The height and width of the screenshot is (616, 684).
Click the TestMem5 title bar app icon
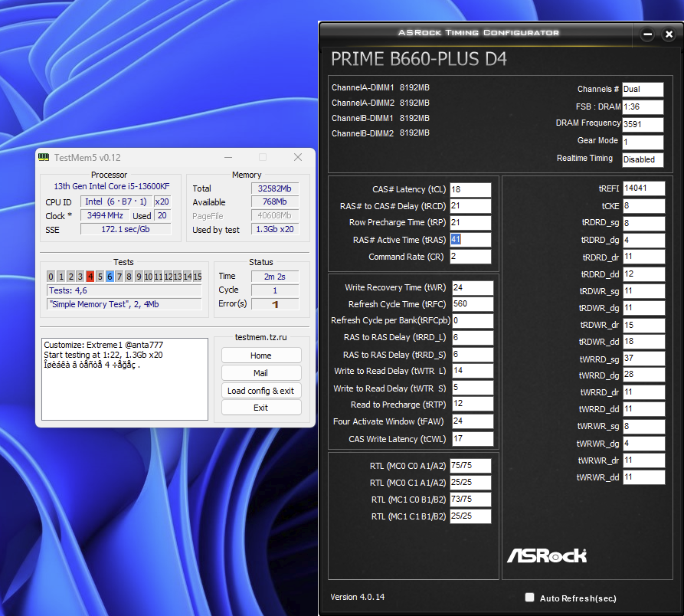click(45, 157)
